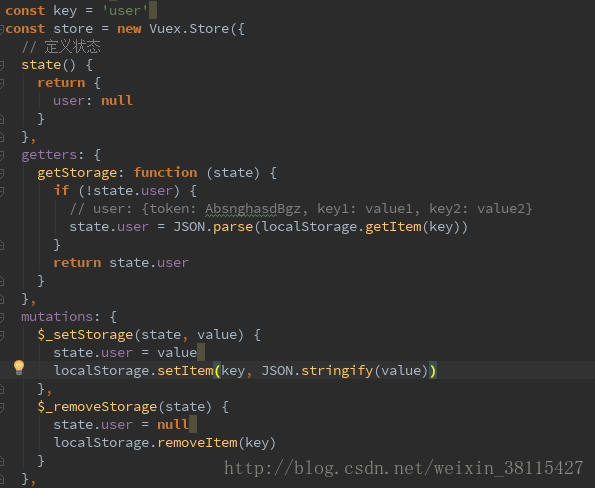
Task: Click 'setItem' in the localStorage call
Action: pos(185,371)
